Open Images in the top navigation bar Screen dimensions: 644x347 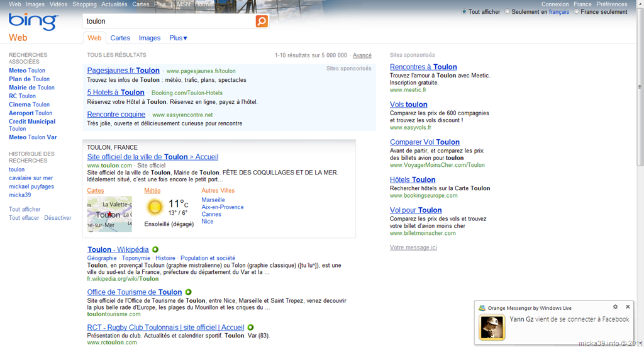[x=35, y=4]
